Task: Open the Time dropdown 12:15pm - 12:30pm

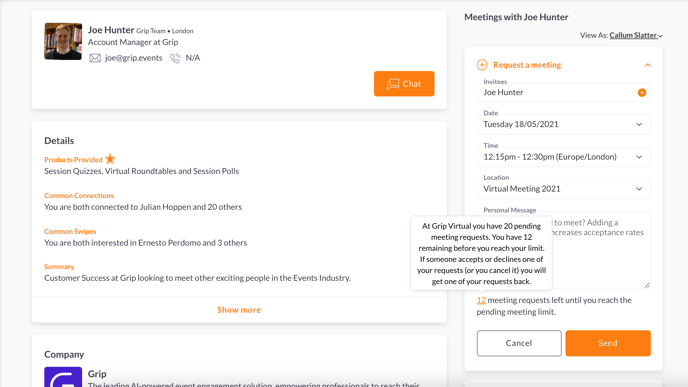Action: (563, 157)
